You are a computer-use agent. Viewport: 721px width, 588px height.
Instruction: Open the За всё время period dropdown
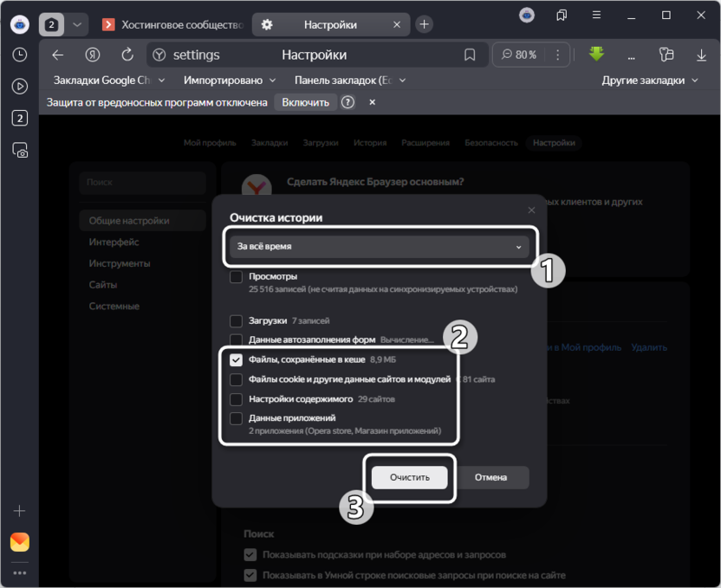(380, 247)
